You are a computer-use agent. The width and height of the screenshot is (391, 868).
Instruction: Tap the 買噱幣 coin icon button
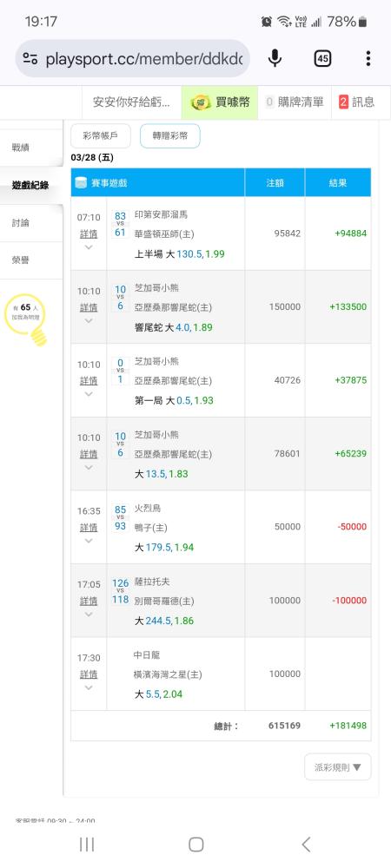tap(220, 102)
